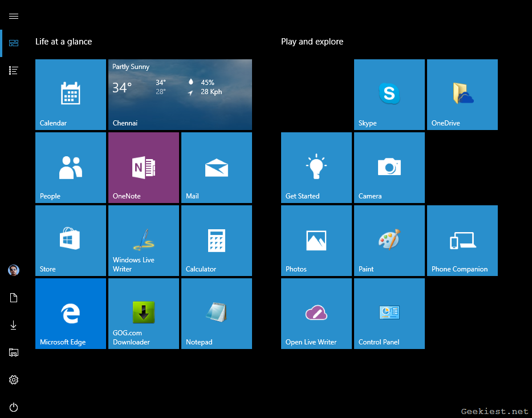Screen dimensions: 532x418
Task: Open File Explorer from the sidebar
Action: click(14, 352)
